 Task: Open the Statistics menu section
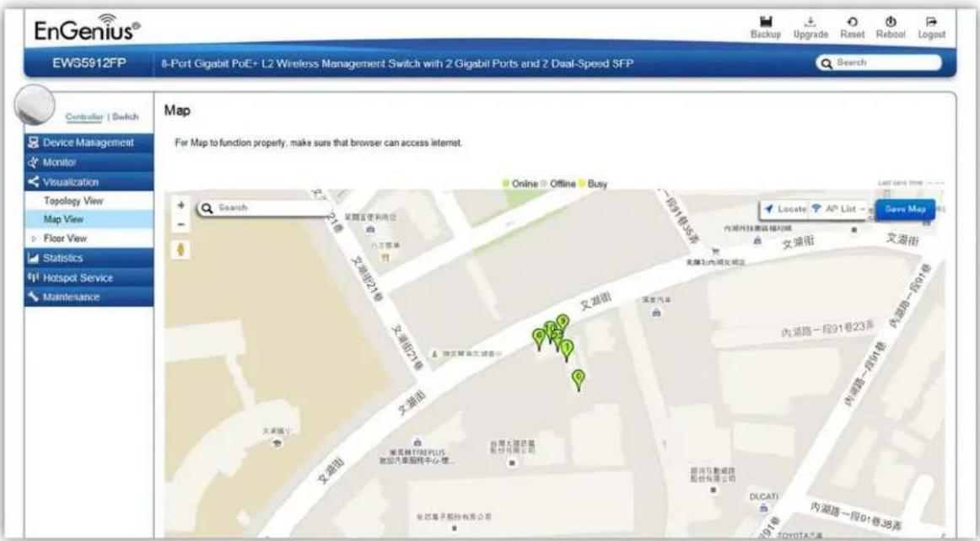pos(89,258)
